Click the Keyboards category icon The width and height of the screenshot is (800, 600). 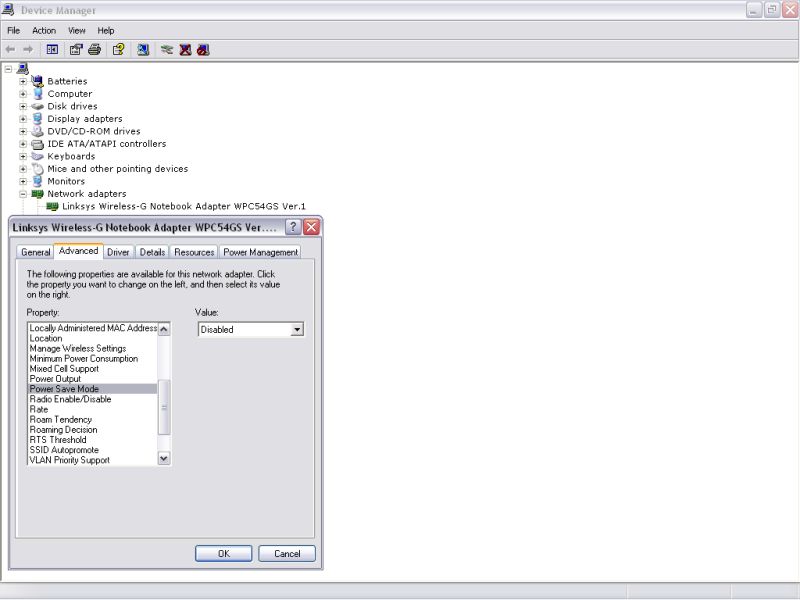(37, 156)
